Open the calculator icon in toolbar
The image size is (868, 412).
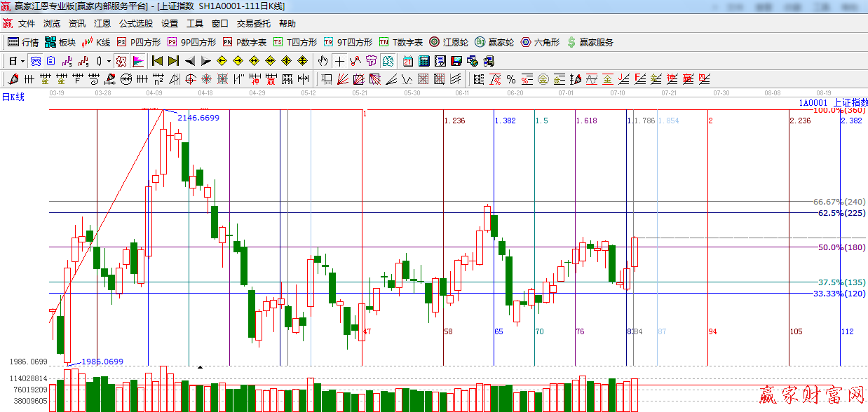[423, 61]
